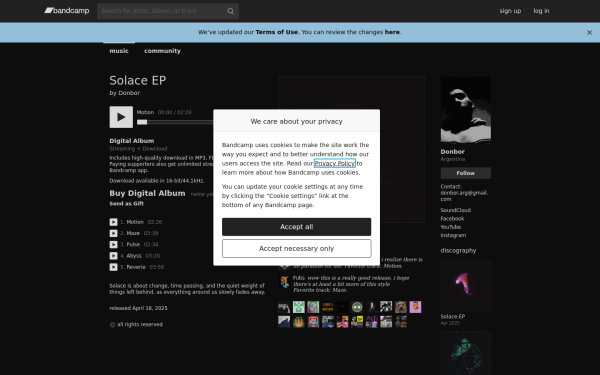Screen dimensions: 600x375
Task: Click the Donbor artist name in sidebar
Action: tap(452, 152)
